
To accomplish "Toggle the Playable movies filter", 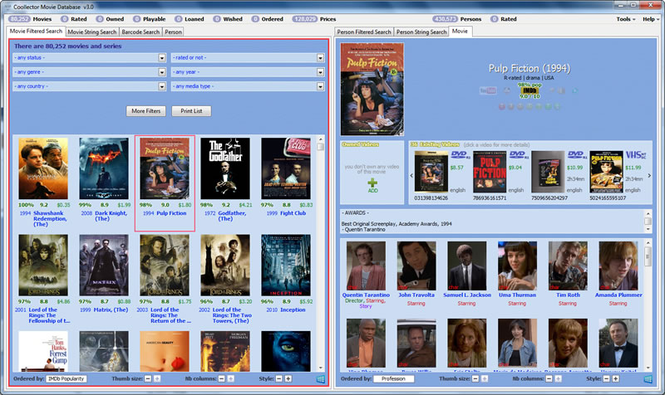I will tap(149, 19).
